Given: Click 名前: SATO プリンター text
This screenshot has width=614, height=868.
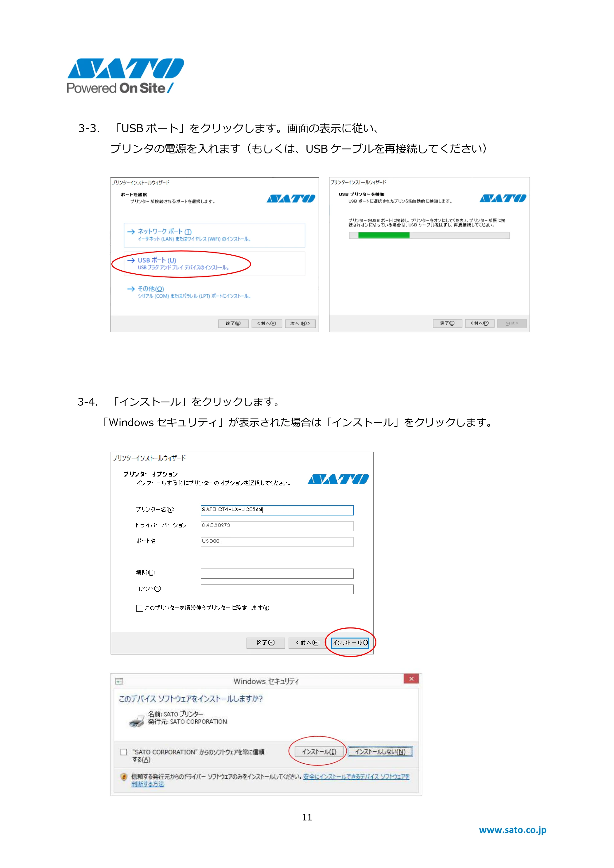Looking at the screenshot, I should [x=176, y=714].
